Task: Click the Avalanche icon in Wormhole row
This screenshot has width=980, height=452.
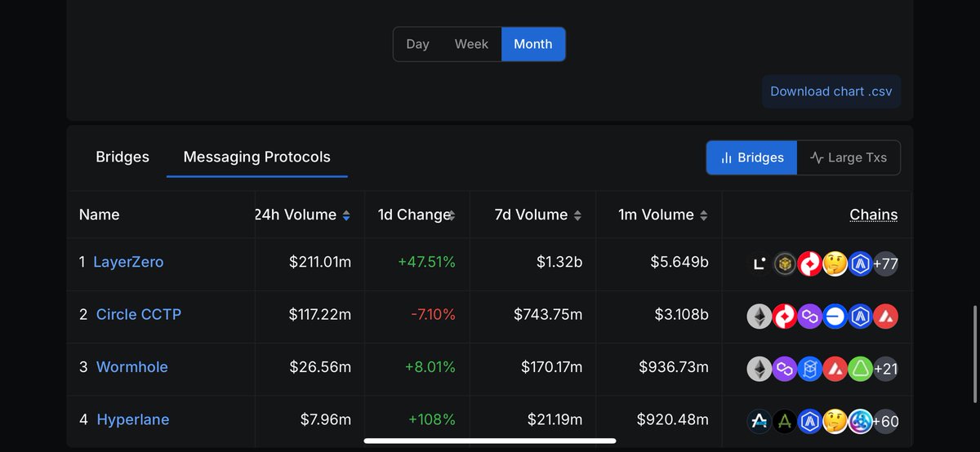Action: tap(835, 369)
